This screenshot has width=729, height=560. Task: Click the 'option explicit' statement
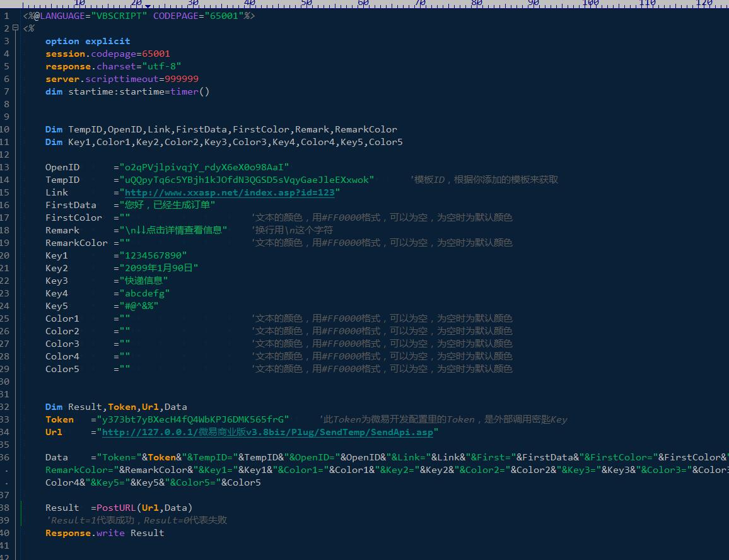pyautogui.click(x=88, y=42)
